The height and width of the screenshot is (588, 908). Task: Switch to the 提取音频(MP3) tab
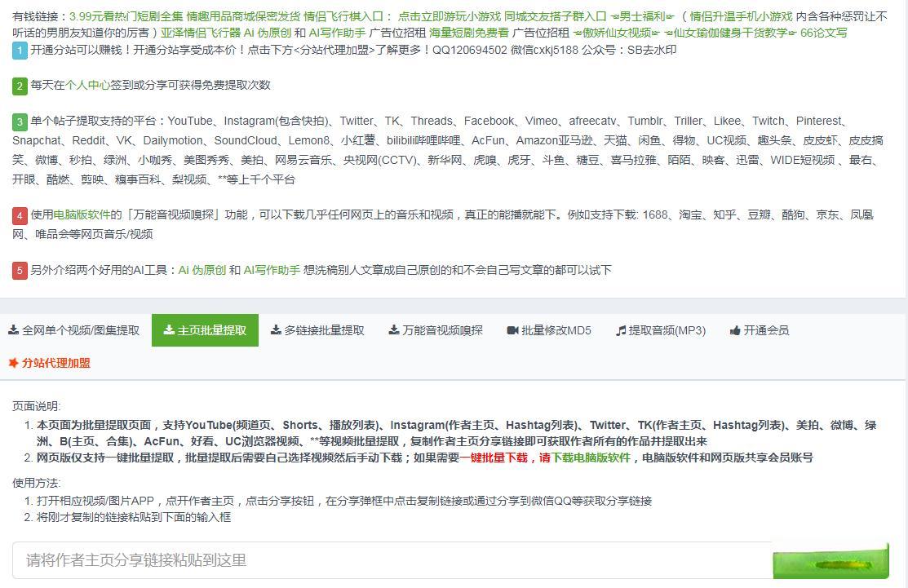click(x=661, y=330)
